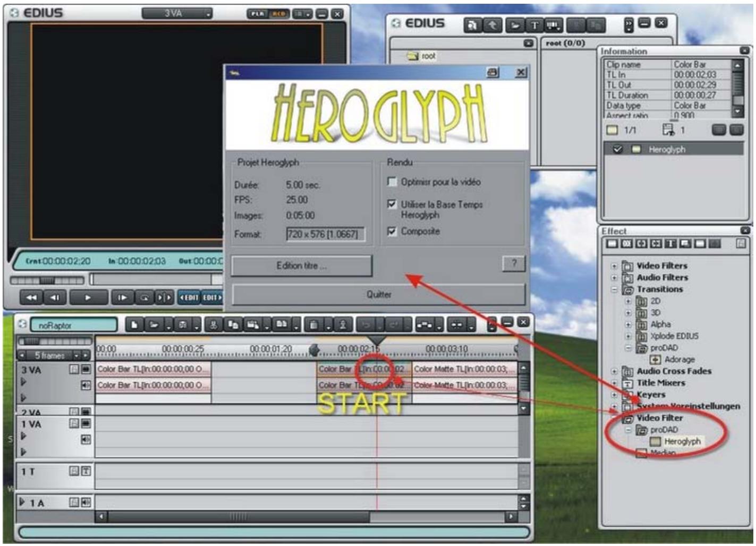The height and width of the screenshot is (546, 756).
Task: Click the 'Edition titre ...' button
Action: [x=302, y=266]
